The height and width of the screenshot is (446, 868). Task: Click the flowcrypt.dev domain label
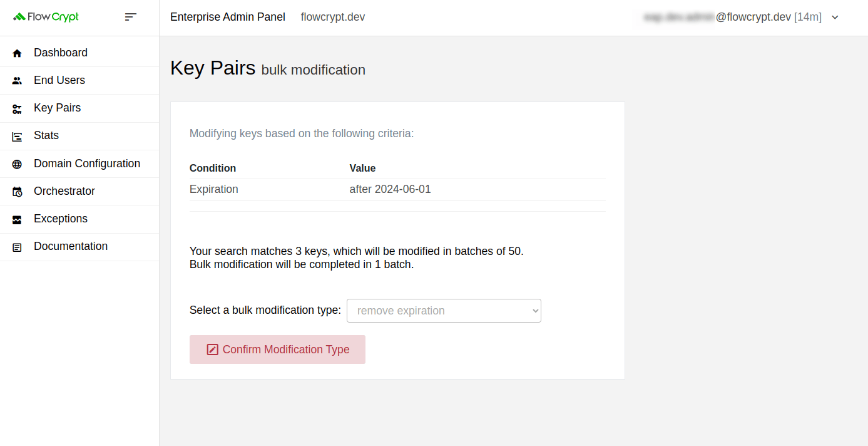[333, 17]
